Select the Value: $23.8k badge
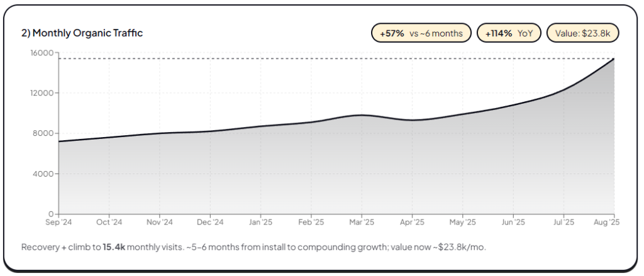644x276 pixels. [x=583, y=33]
